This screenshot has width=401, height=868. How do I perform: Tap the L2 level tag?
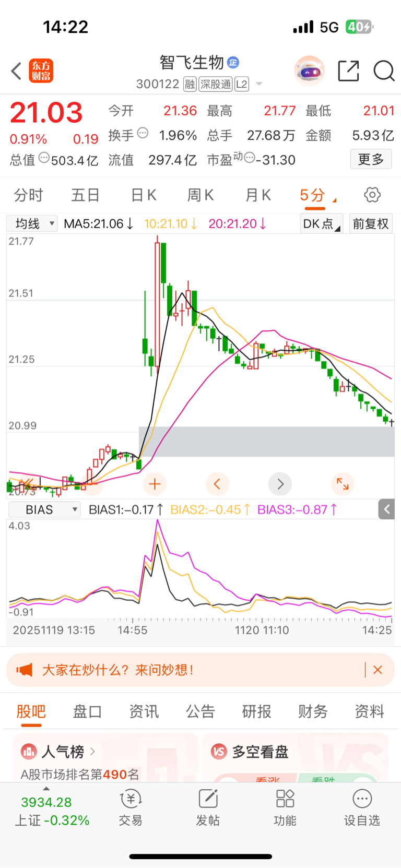(242, 84)
